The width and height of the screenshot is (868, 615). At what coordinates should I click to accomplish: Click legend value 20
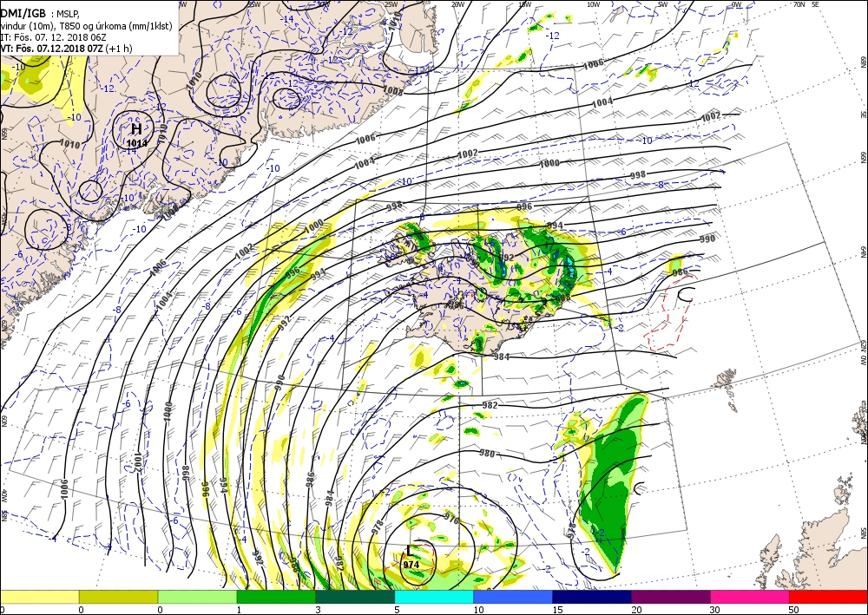click(636, 610)
